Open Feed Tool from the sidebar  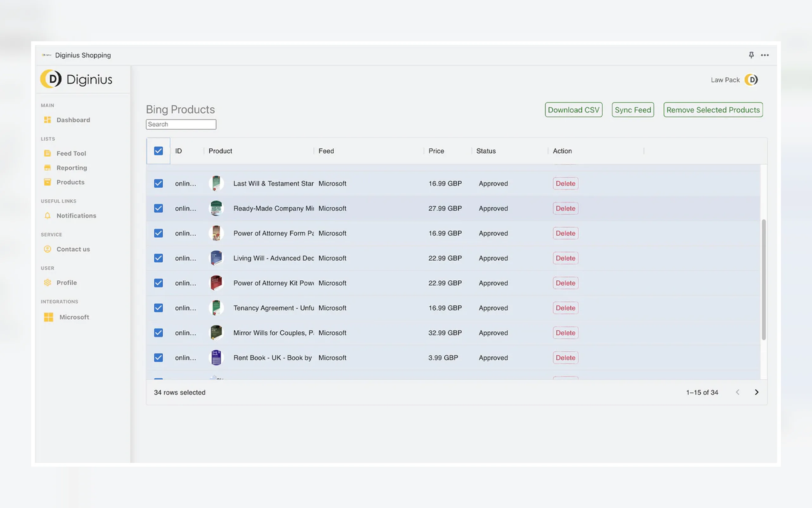click(71, 153)
